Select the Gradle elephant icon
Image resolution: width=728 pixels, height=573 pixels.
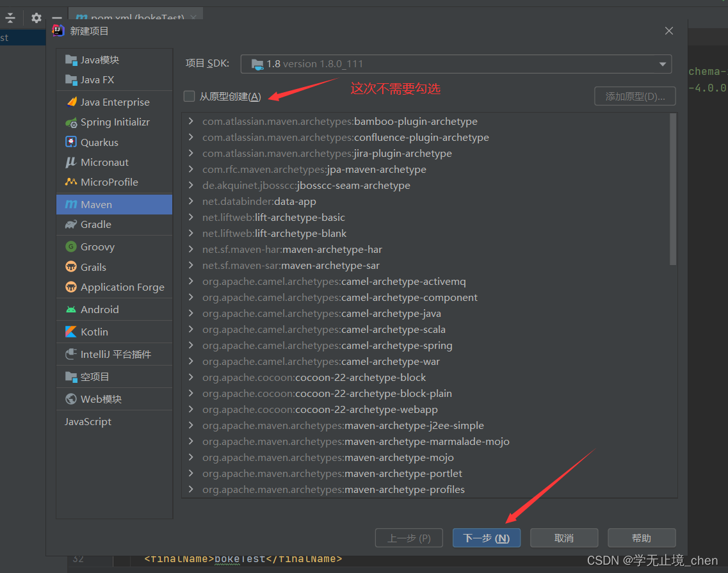[x=71, y=224]
